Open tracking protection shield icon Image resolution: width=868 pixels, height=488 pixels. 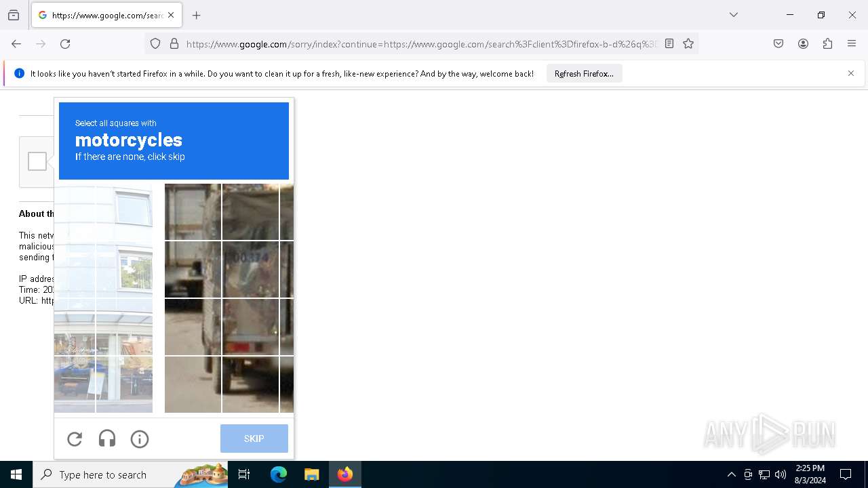[x=155, y=44]
